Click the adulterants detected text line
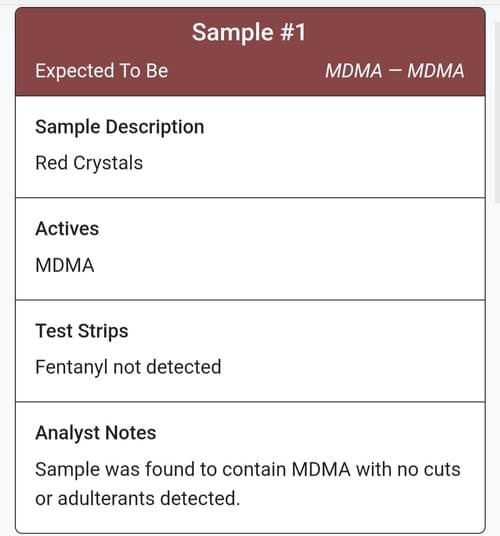Viewport: 500px width, 536px height. [x=137, y=498]
